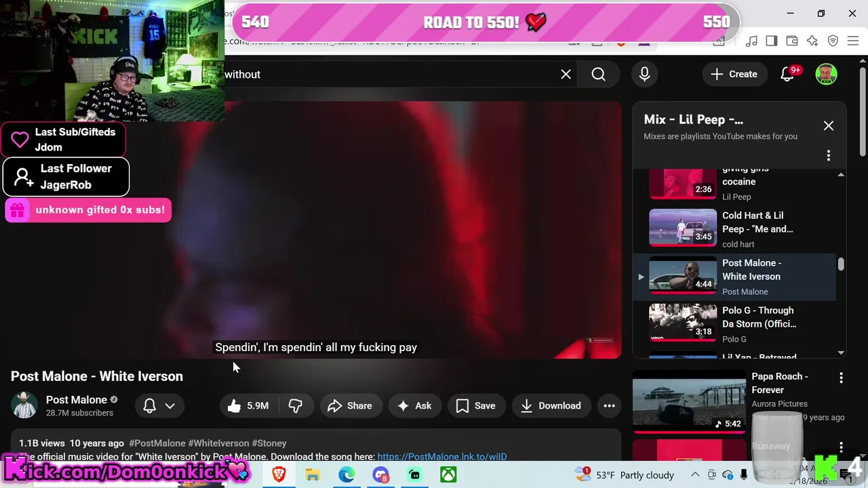This screenshot has height=488, width=868.
Task: Click the #Stoney hashtag
Action: click(x=269, y=443)
